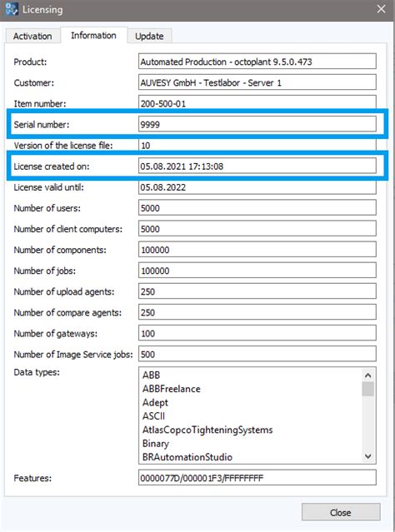This screenshot has width=395, height=532.
Task: Click the Data types scroll up arrow
Action: [x=367, y=375]
